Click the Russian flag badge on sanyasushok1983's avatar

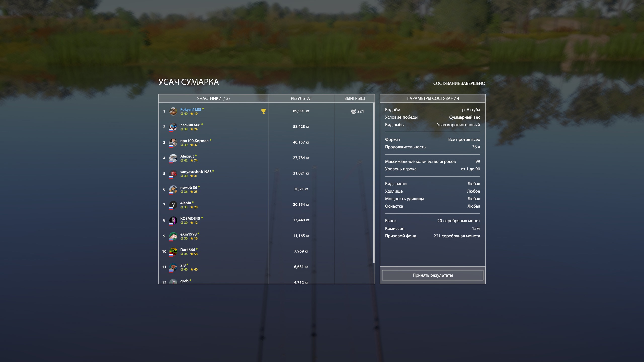coord(171,177)
